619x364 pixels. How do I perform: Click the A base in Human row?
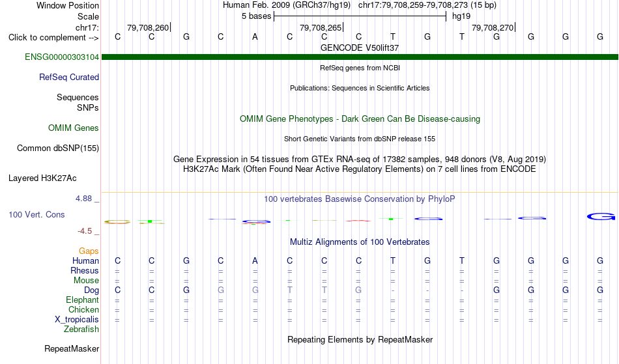pos(255,260)
